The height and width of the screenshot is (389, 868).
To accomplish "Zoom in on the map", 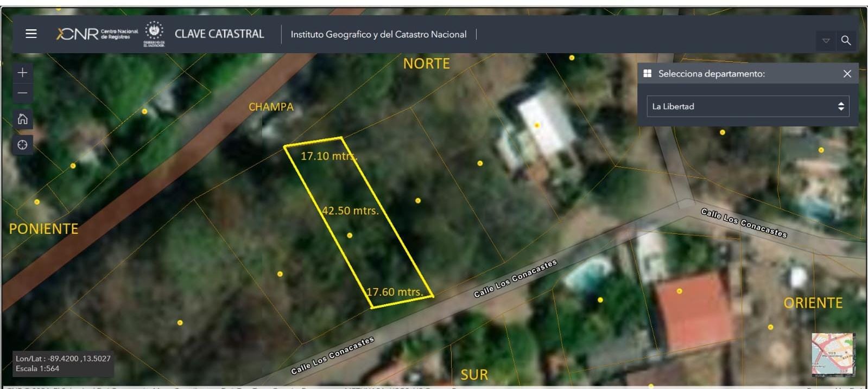I will click(22, 73).
